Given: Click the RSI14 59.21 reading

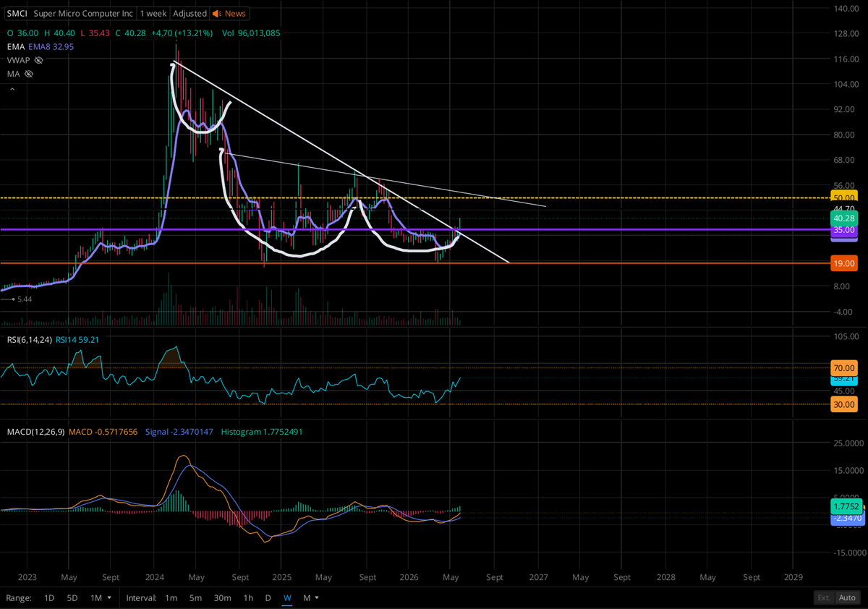Looking at the screenshot, I should click(77, 340).
